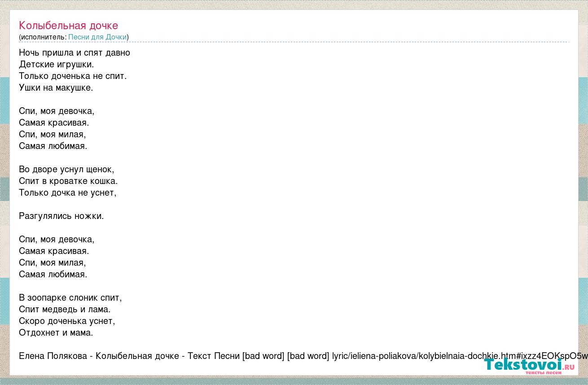Click the first "Спи, моя девочка," line

pos(57,111)
